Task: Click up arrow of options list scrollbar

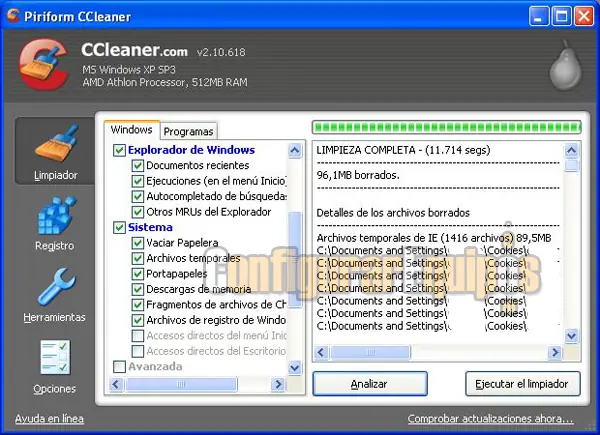Action: [294, 150]
